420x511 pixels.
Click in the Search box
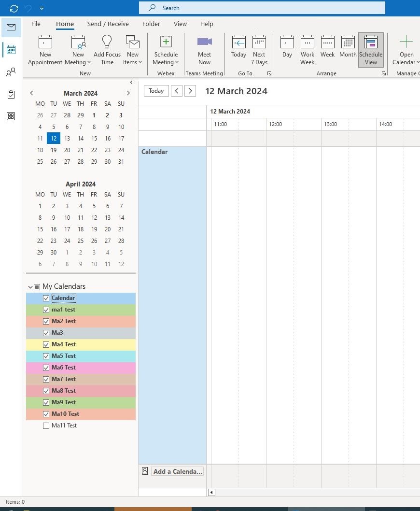point(262,8)
